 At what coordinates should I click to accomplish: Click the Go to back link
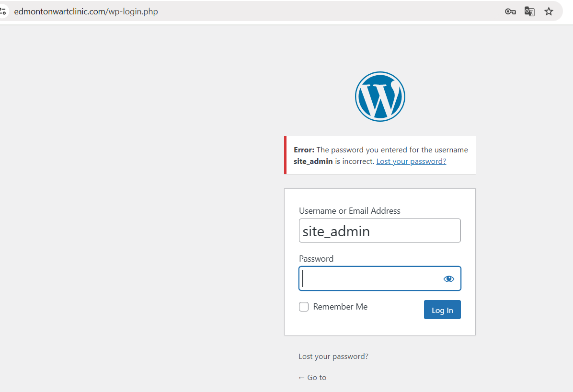[312, 377]
